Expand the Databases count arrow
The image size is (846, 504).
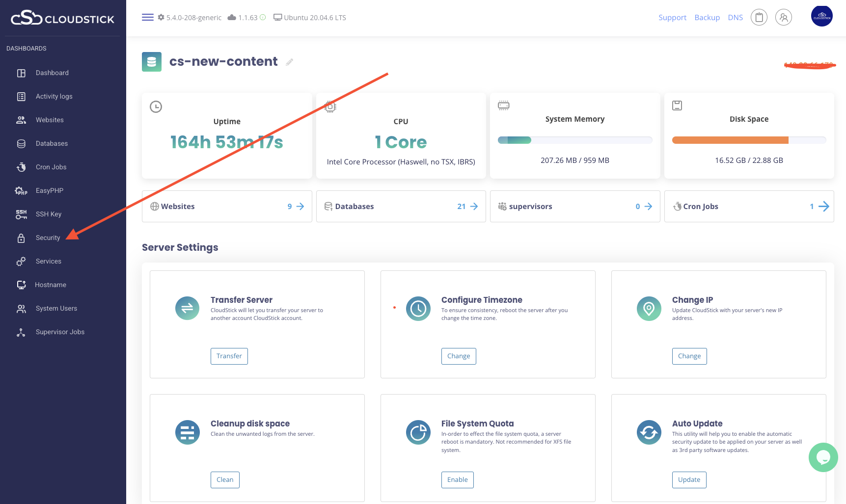[x=474, y=207]
